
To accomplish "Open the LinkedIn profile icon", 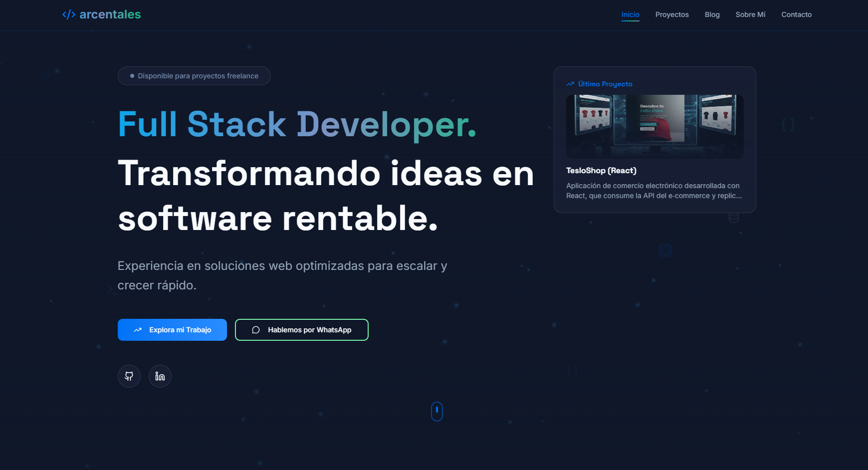I will [x=160, y=376].
